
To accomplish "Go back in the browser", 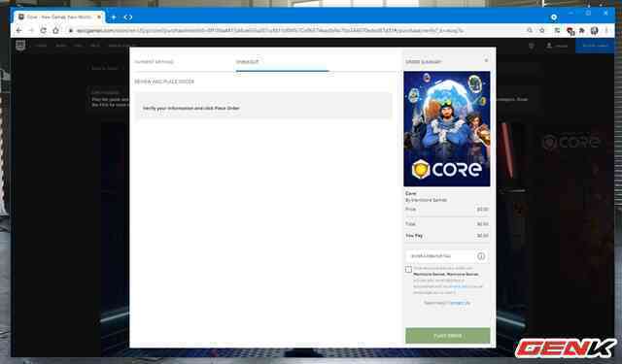I will coord(18,30).
